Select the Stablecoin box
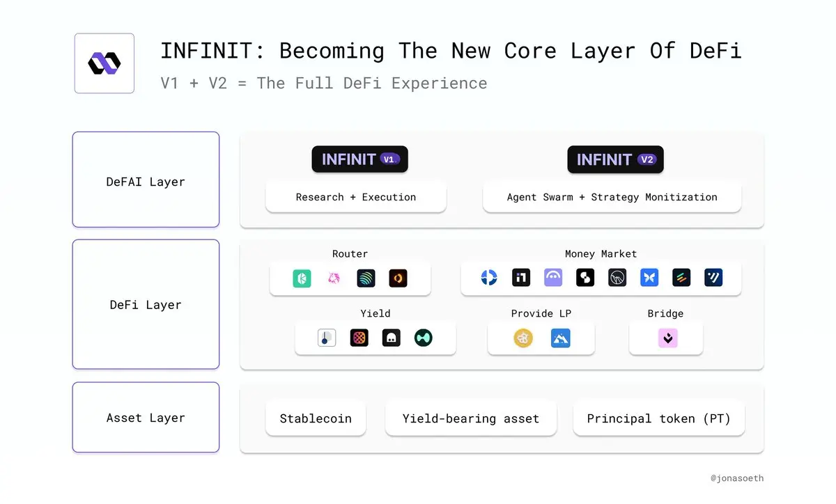Screen dimensions: 836x504 [x=316, y=418]
